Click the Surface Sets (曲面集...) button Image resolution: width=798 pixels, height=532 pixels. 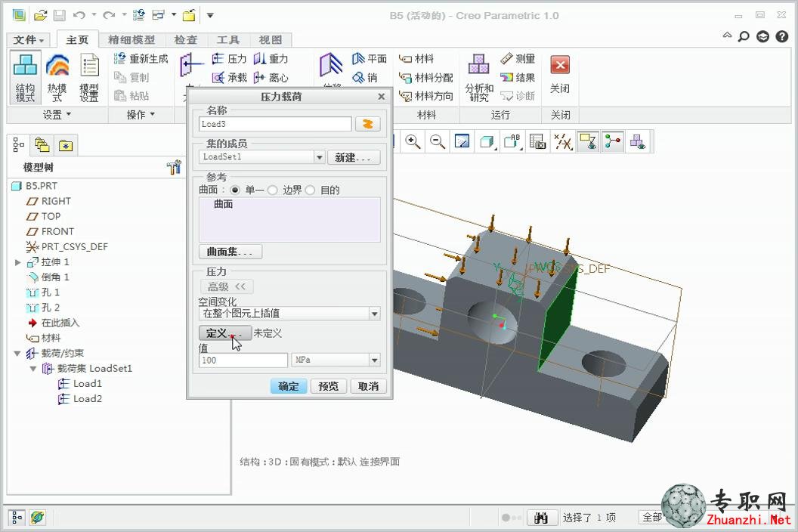(230, 252)
